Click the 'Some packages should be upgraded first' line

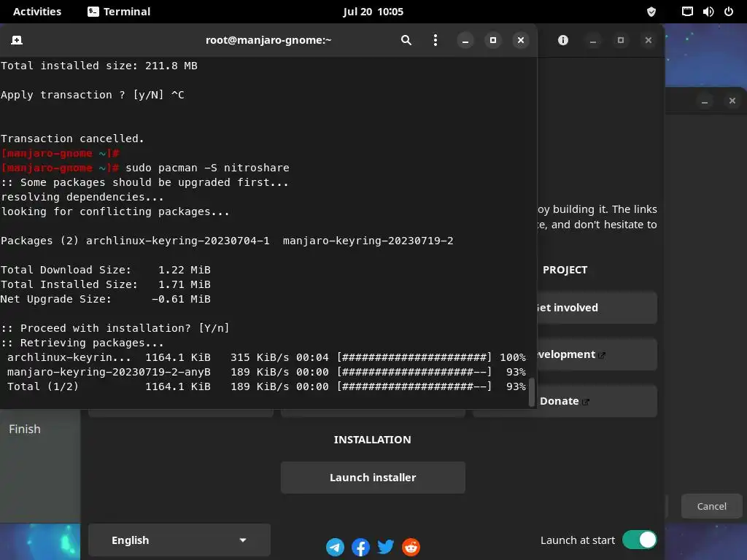tap(144, 182)
